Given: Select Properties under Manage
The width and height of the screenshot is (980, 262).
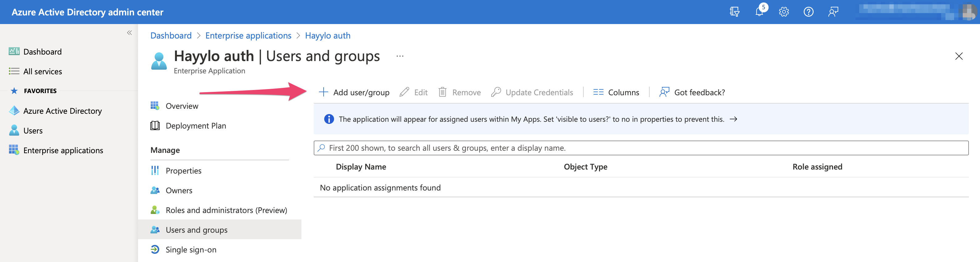Looking at the screenshot, I should coord(183,170).
